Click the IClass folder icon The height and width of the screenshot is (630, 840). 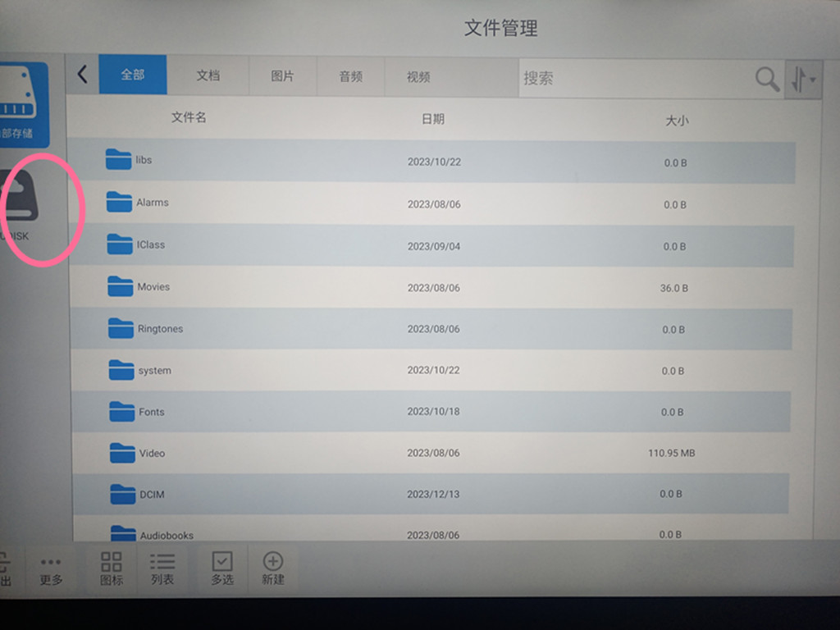tap(120, 244)
